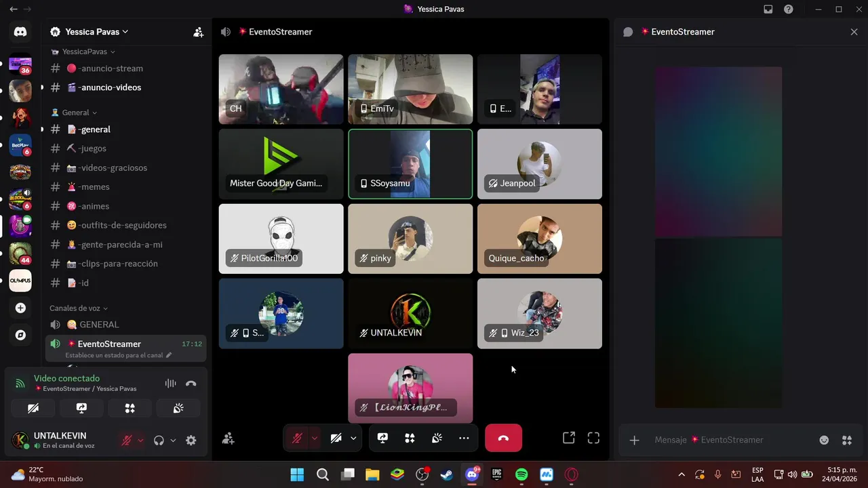This screenshot has height=488, width=868.
Task: Open soundboard in left voice panel
Action: [x=178, y=408]
